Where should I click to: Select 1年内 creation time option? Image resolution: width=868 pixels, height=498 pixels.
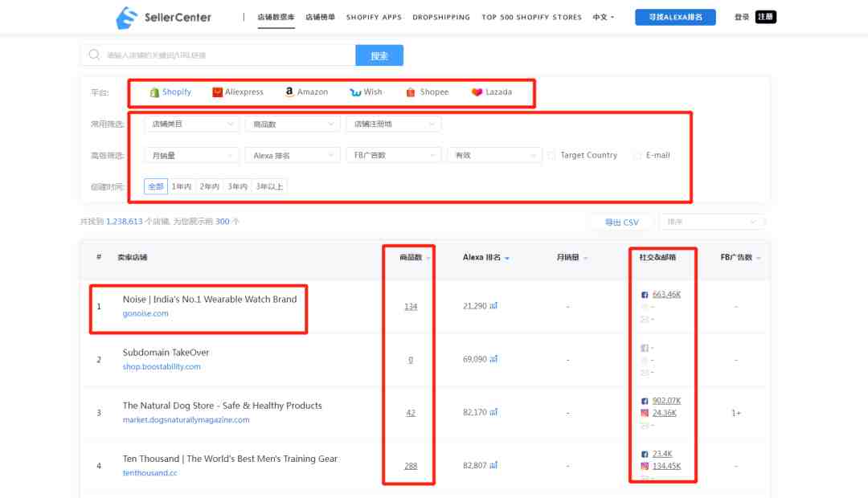click(x=181, y=186)
